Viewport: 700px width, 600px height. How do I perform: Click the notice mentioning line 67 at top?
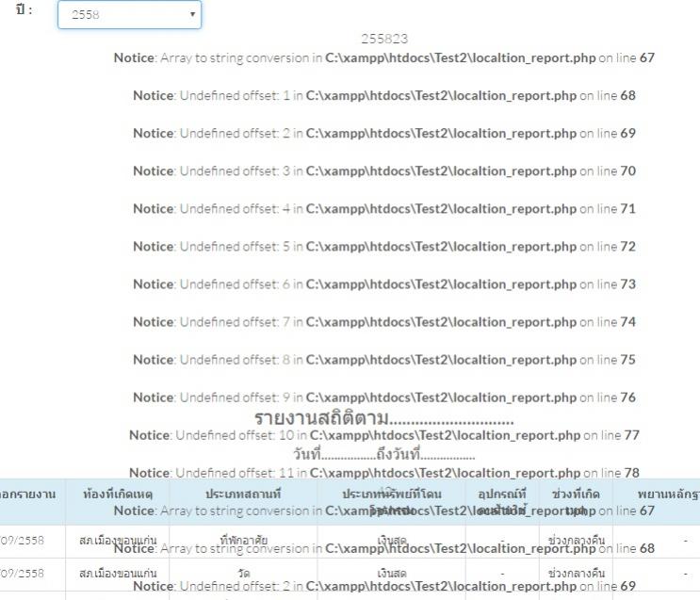[x=384, y=57]
